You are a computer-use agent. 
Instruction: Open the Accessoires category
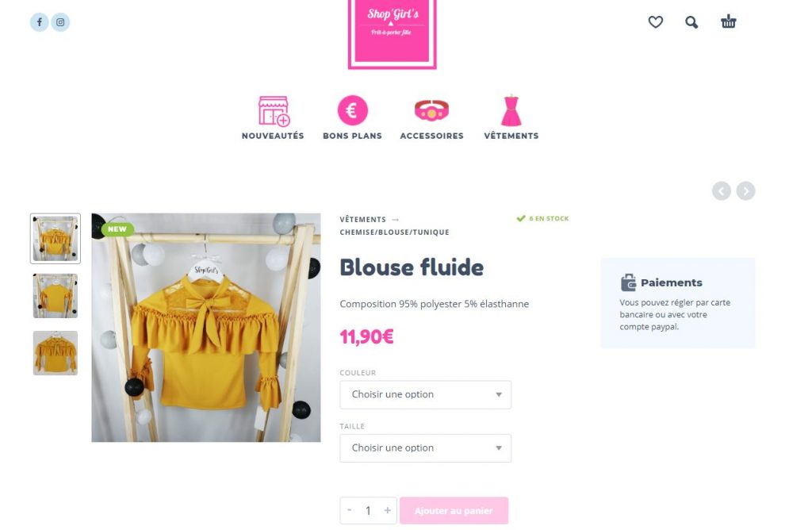(x=431, y=117)
